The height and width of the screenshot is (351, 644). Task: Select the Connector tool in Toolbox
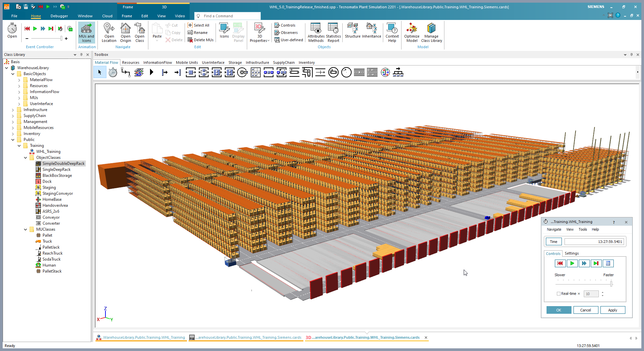coord(126,72)
